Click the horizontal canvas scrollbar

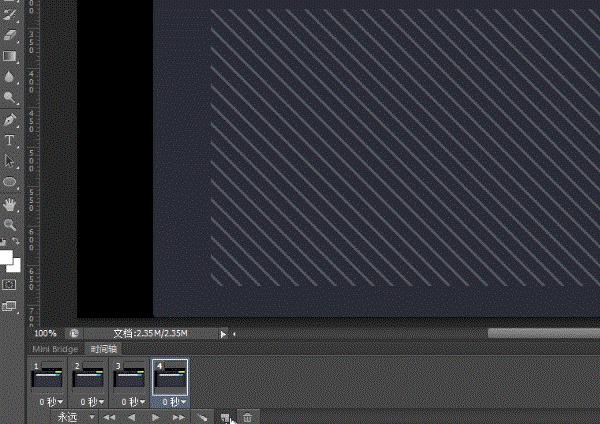click(543, 333)
